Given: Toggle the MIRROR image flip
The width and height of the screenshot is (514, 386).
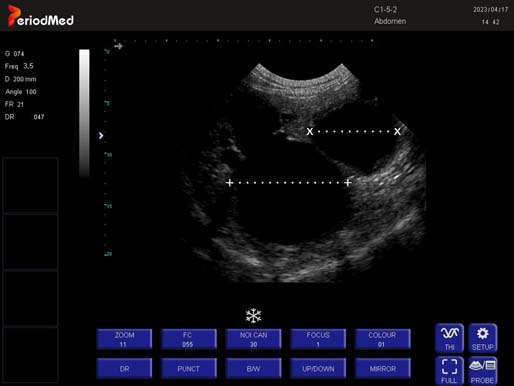Looking at the screenshot, I should point(382,368).
